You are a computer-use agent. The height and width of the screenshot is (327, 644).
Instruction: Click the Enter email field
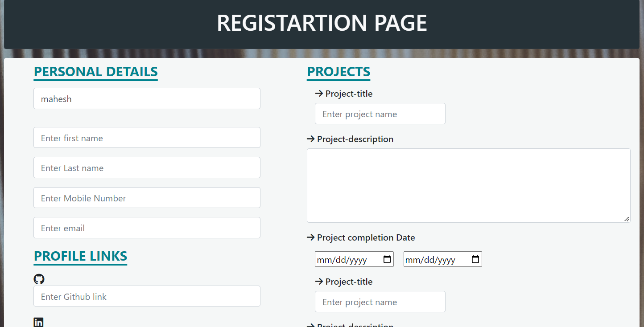147,228
